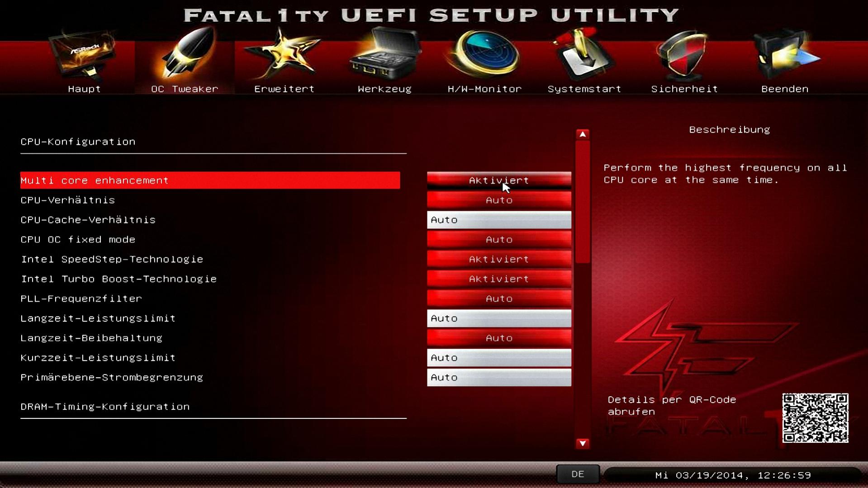This screenshot has height=488, width=868.
Task: Select the Kurzzeit-Leistungslimit label
Action: click(98, 358)
